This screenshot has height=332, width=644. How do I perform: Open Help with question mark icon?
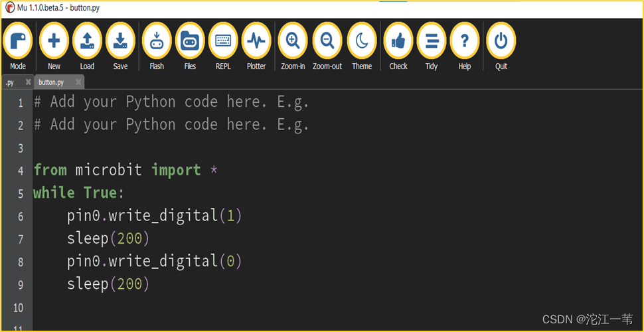click(465, 41)
